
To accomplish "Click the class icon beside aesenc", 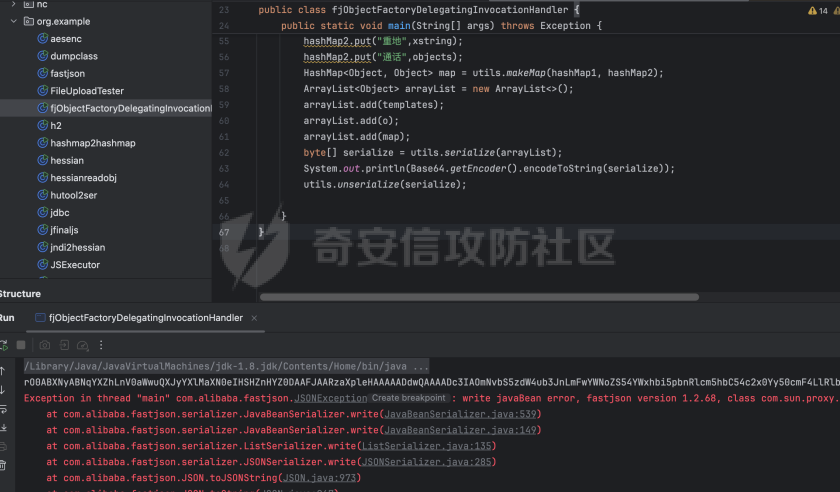I will pyautogui.click(x=42, y=39).
